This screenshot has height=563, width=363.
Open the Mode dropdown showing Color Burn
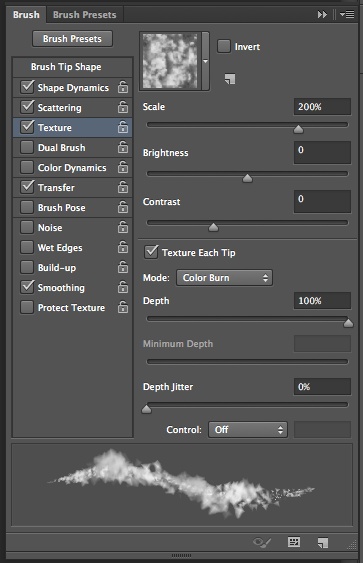click(224, 278)
